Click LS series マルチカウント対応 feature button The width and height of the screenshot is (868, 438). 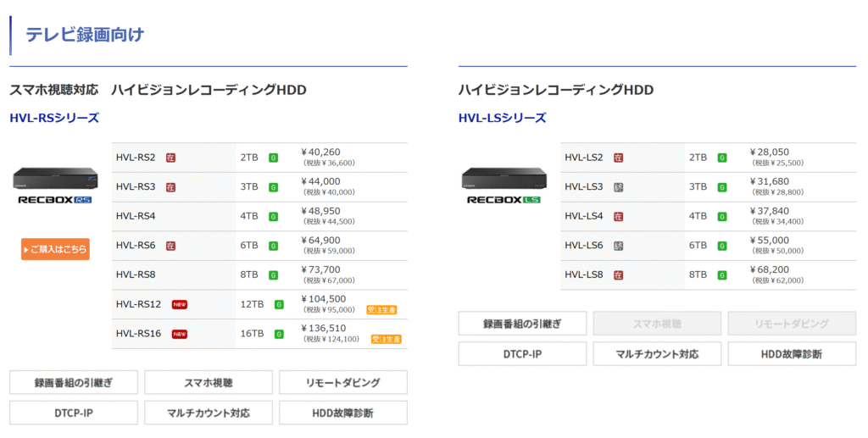(x=657, y=354)
